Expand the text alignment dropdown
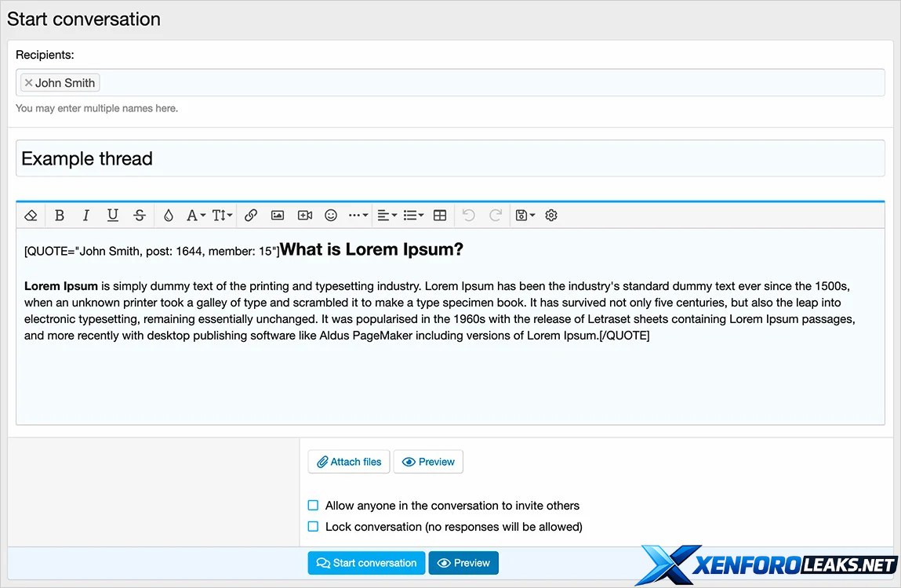Viewport: 901px width, 588px height. (x=386, y=216)
